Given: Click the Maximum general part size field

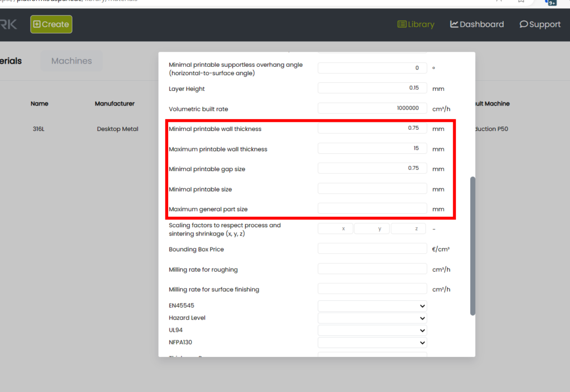Looking at the screenshot, I should [372, 209].
